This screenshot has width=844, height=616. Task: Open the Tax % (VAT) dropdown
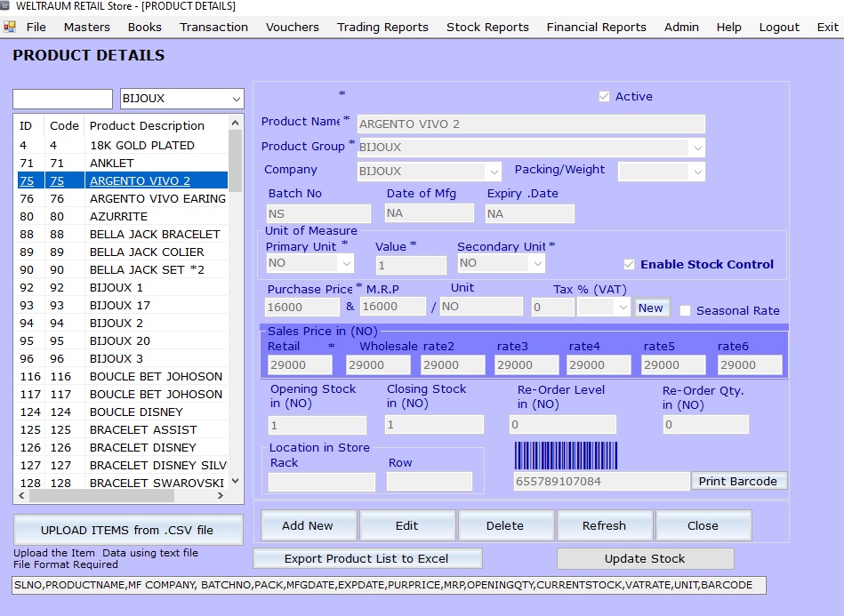[623, 308]
